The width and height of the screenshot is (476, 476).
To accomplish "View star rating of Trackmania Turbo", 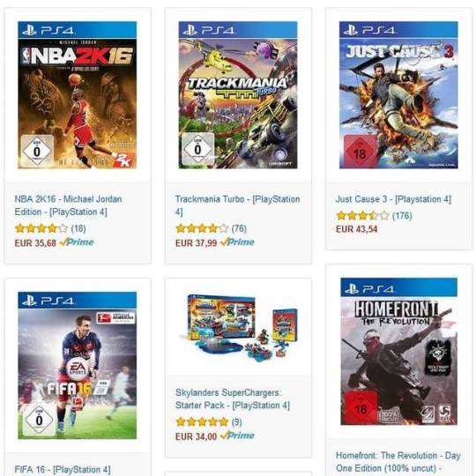I will coord(202,228).
